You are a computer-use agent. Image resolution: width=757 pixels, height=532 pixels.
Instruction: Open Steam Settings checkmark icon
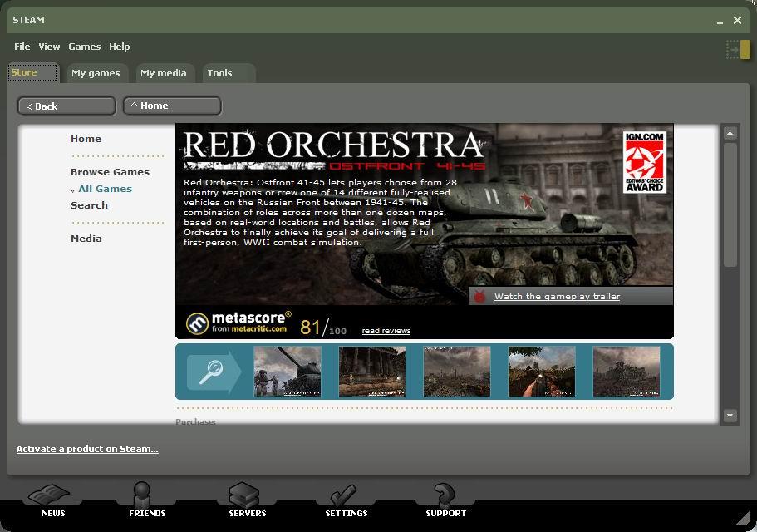344,495
